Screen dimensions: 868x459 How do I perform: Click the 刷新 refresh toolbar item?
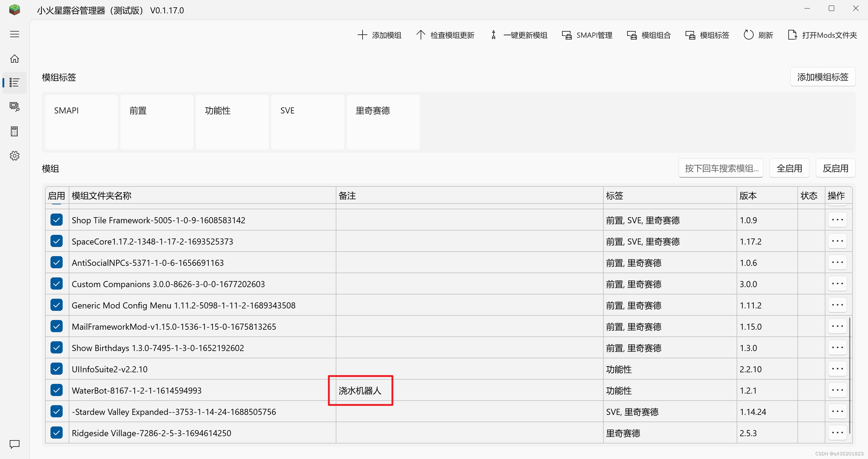(759, 35)
